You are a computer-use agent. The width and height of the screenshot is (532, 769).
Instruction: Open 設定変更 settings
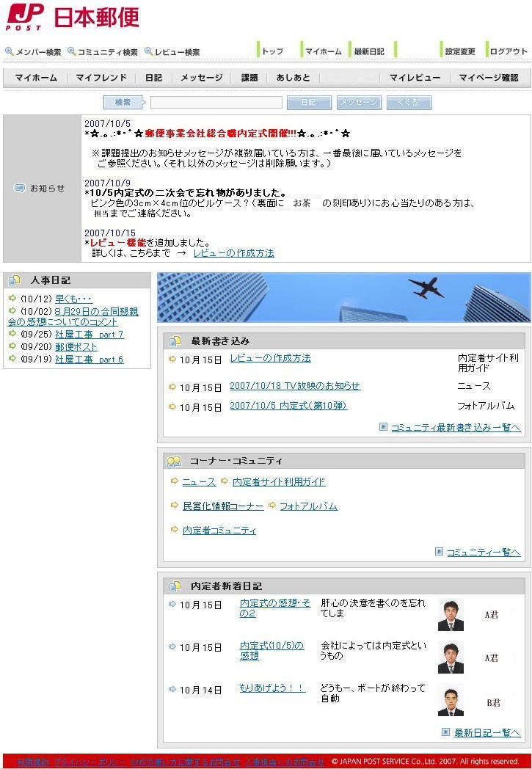pyautogui.click(x=459, y=51)
